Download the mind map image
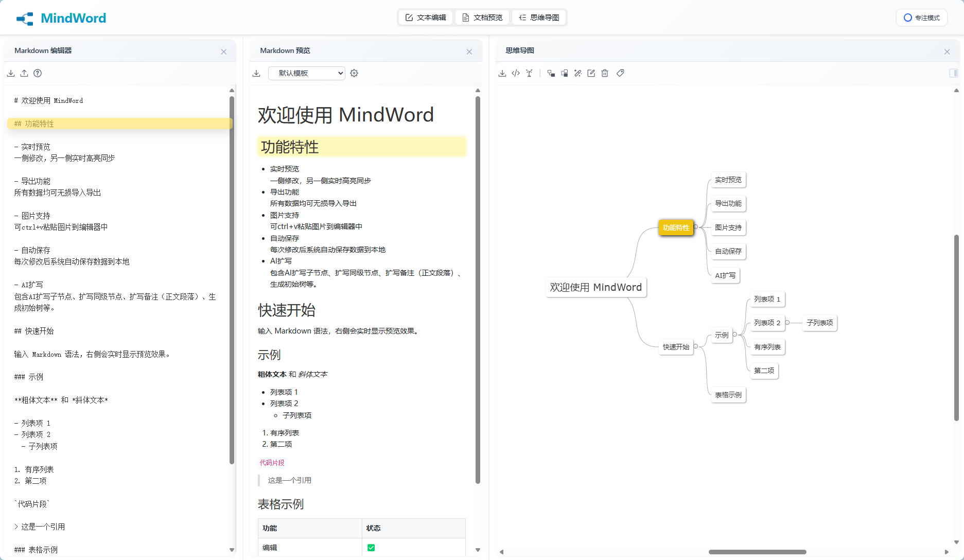This screenshot has height=560, width=964. point(502,73)
